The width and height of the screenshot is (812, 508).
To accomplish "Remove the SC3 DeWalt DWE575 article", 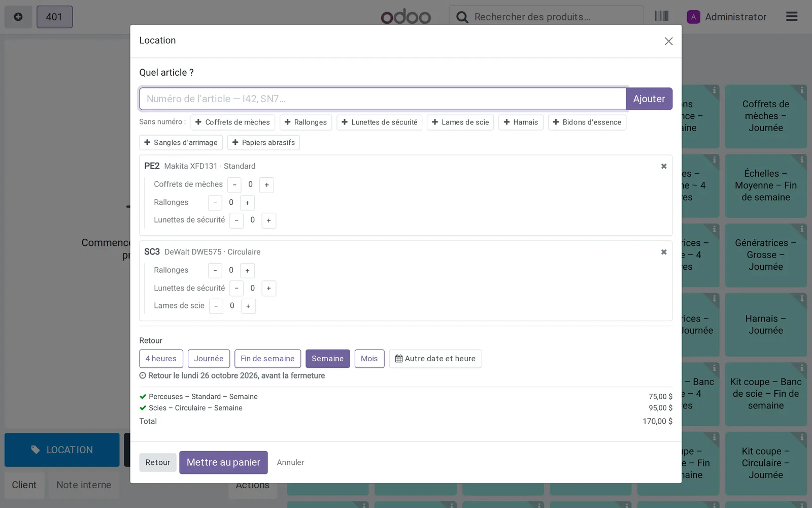I will pos(664,252).
